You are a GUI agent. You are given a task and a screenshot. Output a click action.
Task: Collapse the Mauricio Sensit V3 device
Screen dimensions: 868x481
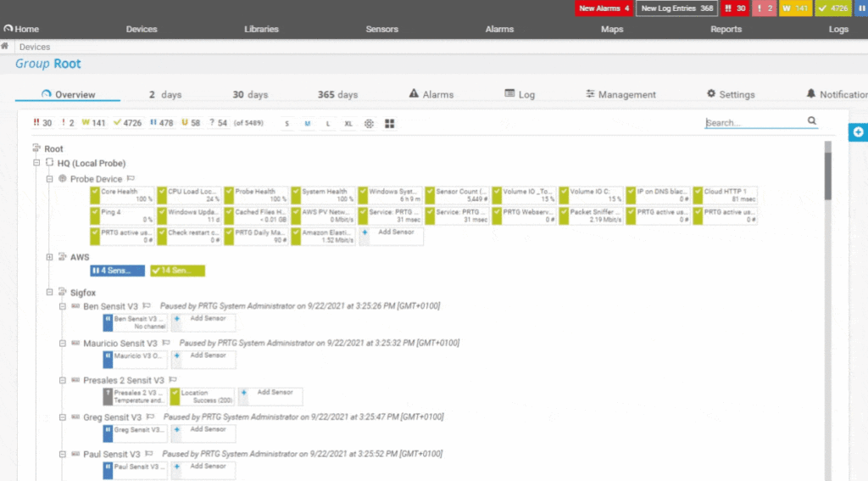click(63, 344)
